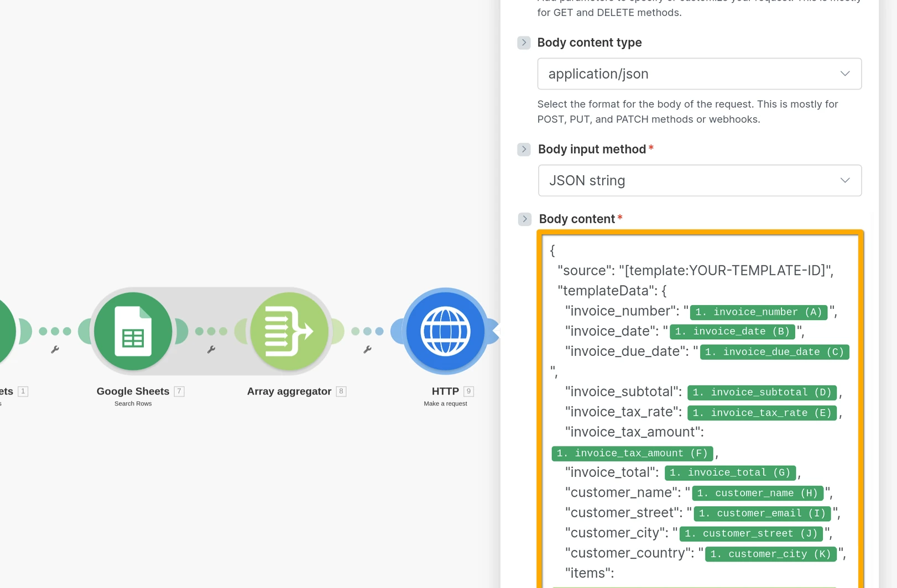Screen dimensions: 897x588
Task: Expand the Body content type section chevron
Action: (524, 43)
